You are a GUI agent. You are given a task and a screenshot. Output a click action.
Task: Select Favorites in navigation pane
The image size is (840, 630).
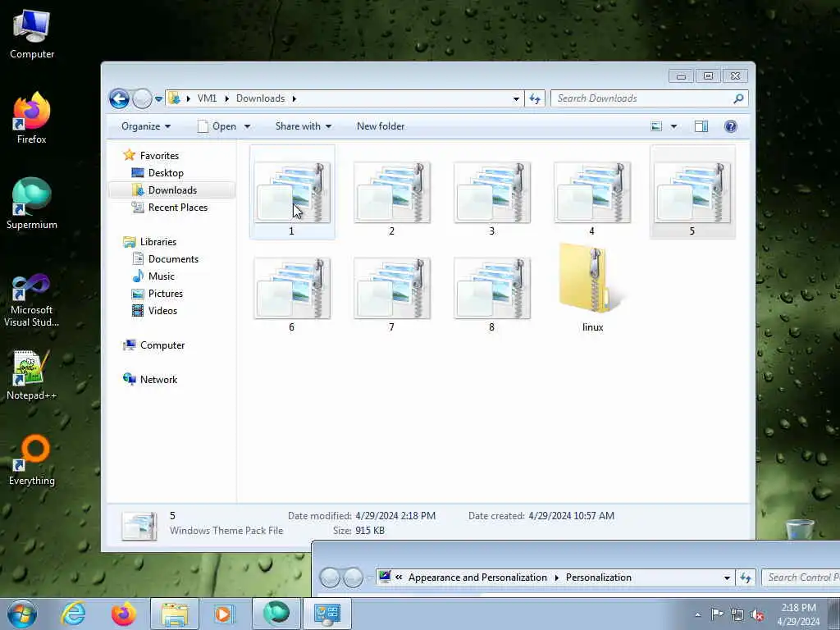coord(159,155)
